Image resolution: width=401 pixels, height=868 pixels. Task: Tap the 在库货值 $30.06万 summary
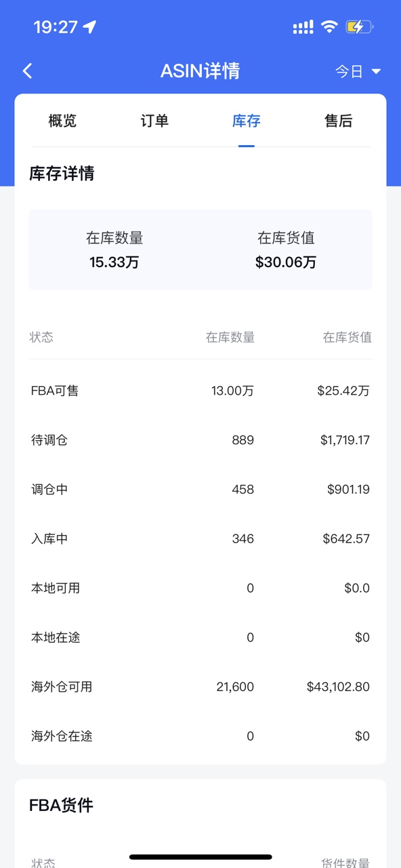click(x=286, y=250)
